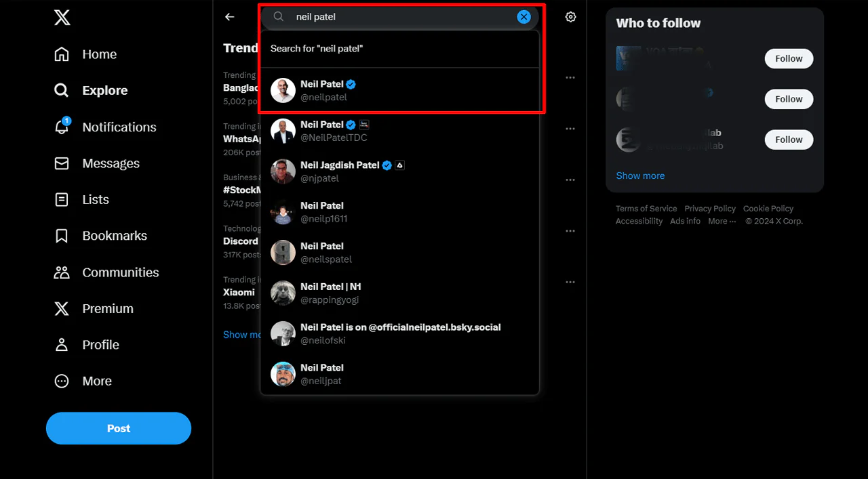Image resolution: width=868 pixels, height=479 pixels.
Task: Open Terms of Service link
Action: [646, 209]
